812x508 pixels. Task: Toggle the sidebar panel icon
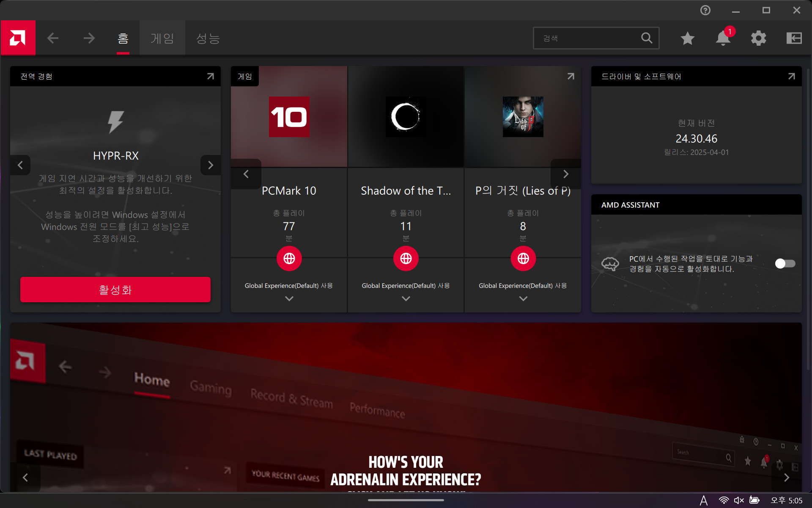pos(794,38)
